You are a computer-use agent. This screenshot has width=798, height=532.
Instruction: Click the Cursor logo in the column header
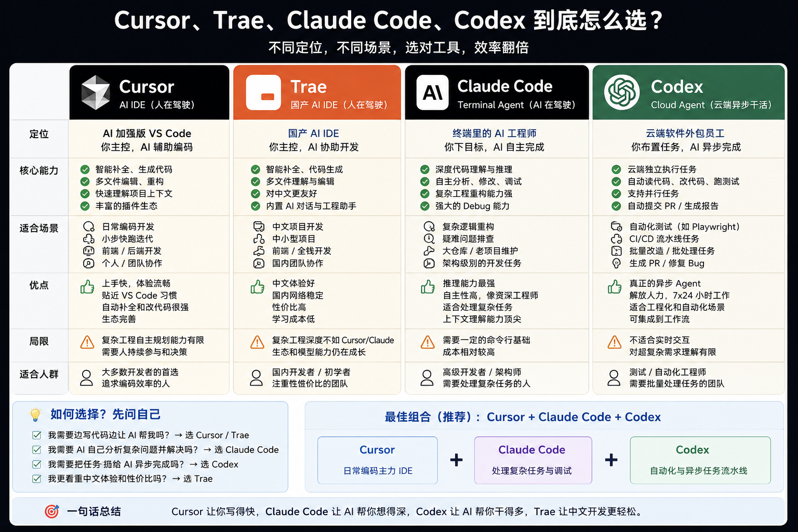[96, 92]
